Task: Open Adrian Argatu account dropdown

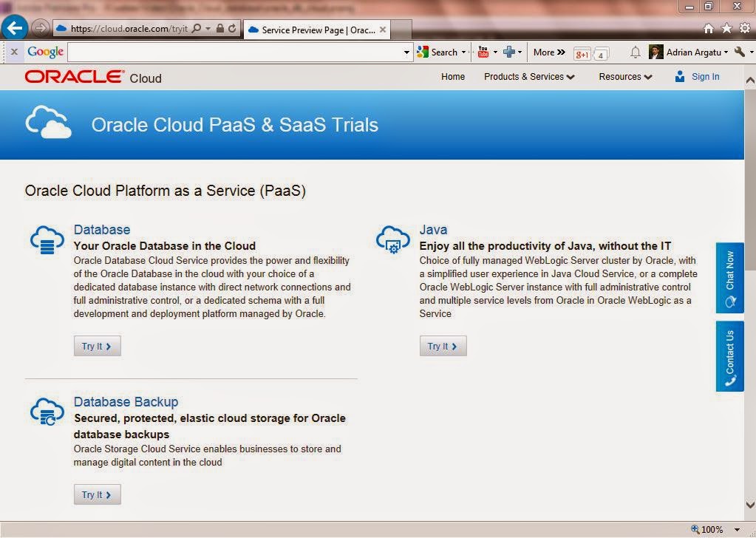Action: pyautogui.click(x=726, y=52)
